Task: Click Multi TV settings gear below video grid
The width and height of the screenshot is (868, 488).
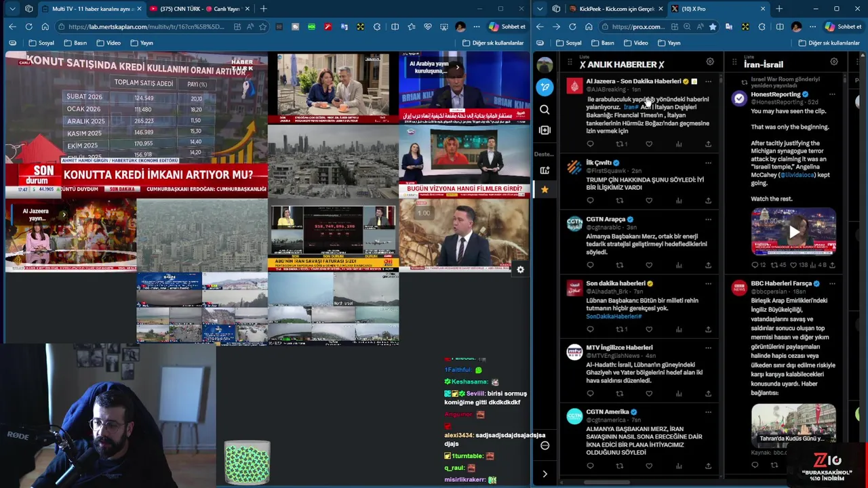Action: (520, 270)
